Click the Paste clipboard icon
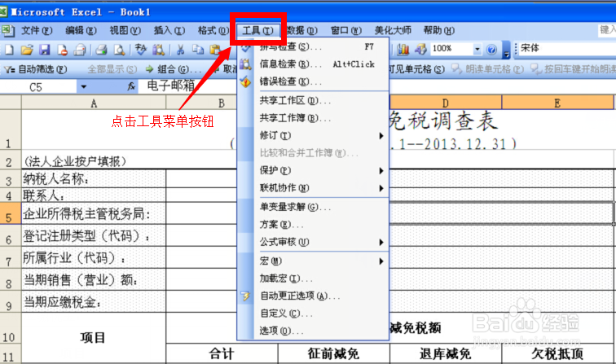 (214, 50)
